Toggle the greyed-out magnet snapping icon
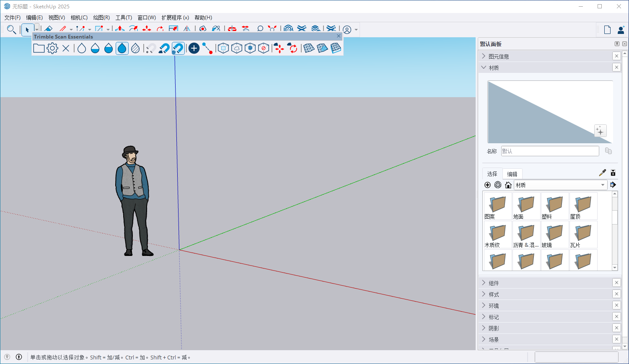The height and width of the screenshot is (364, 629). pos(150,48)
